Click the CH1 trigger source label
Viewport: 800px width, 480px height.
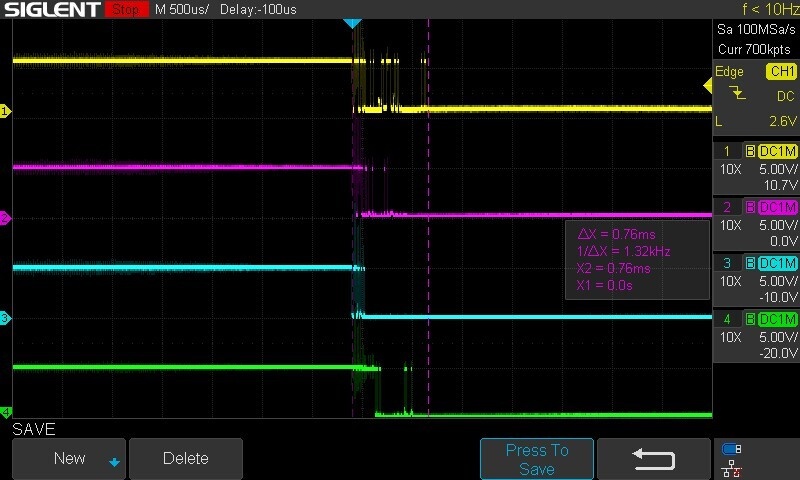coord(781,71)
